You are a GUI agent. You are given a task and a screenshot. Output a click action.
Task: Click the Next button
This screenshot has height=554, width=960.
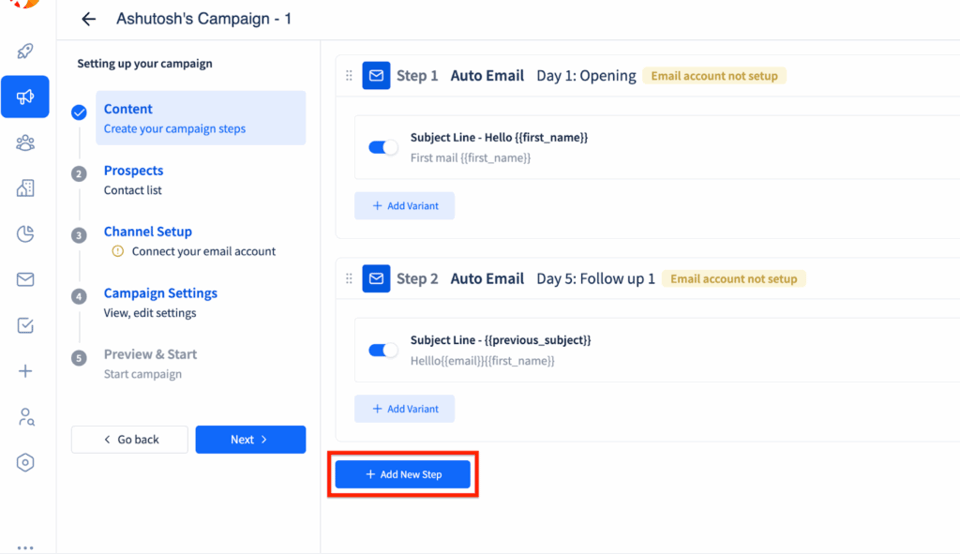pyautogui.click(x=250, y=440)
